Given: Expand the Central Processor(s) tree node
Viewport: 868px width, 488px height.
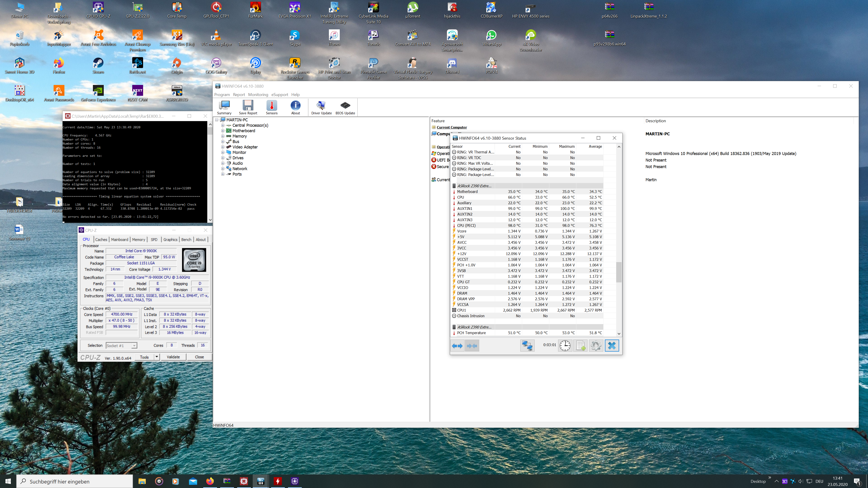Looking at the screenshot, I should [x=223, y=125].
